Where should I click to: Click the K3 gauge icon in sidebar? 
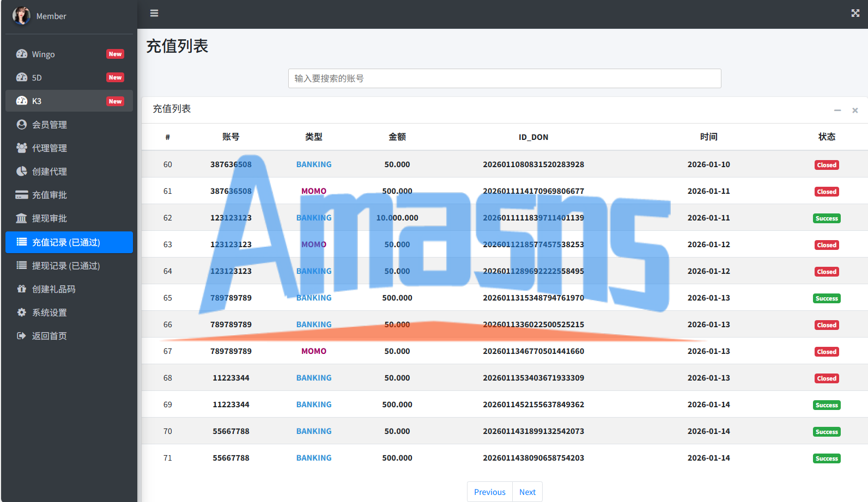[22, 101]
